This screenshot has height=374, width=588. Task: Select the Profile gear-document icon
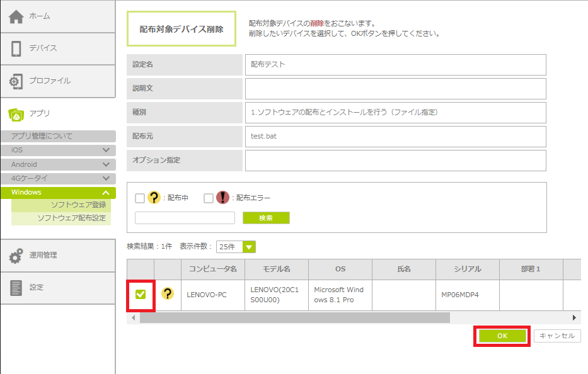click(16, 81)
